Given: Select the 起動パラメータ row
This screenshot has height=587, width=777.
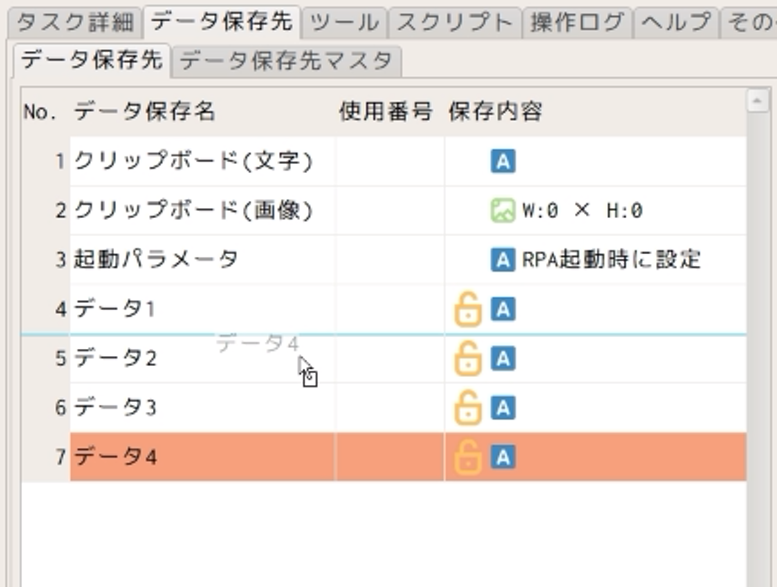Looking at the screenshot, I should pyautogui.click(x=156, y=260).
